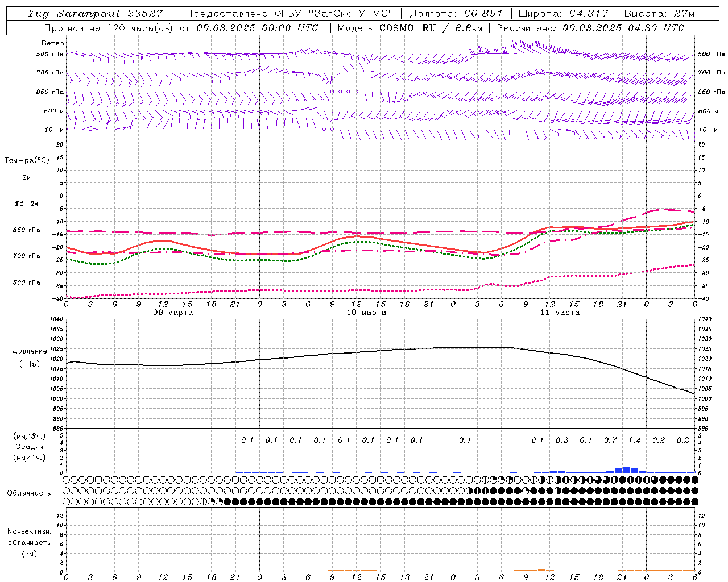Click the 700 гПа dash-dot legend line sample
Screen dimensions: 728x582
click(26, 263)
